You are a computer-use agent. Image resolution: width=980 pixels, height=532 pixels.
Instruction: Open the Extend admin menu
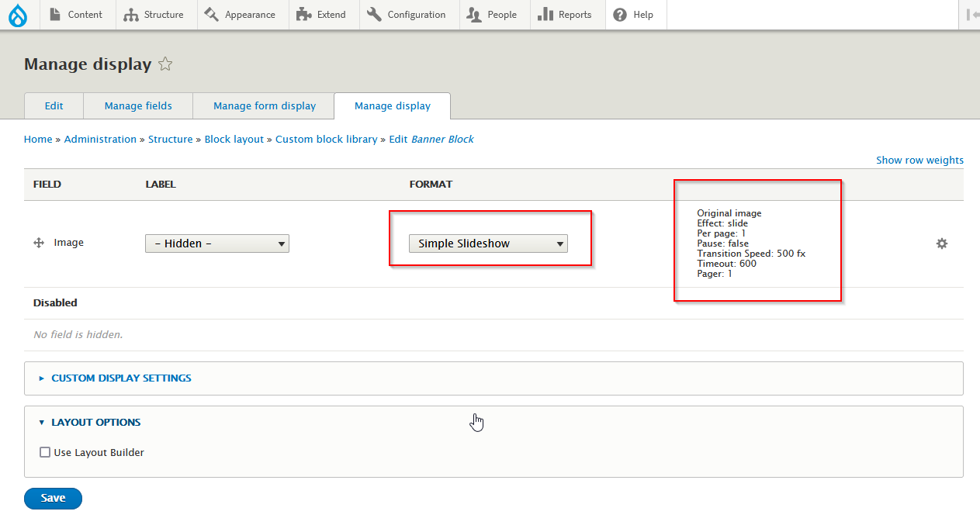(322, 15)
